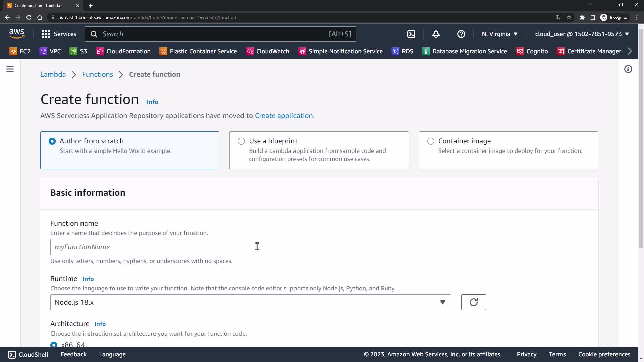Select the Use a blueprint option

[x=241, y=141]
